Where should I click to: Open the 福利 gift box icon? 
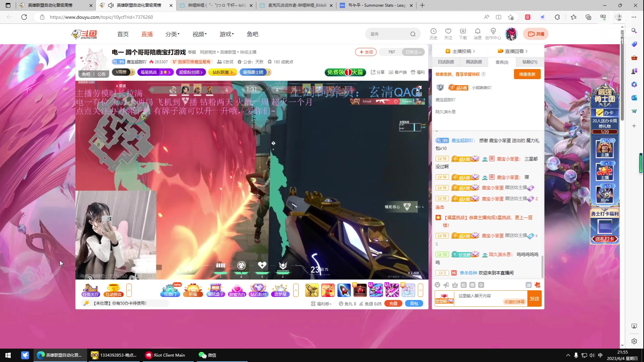418,72
